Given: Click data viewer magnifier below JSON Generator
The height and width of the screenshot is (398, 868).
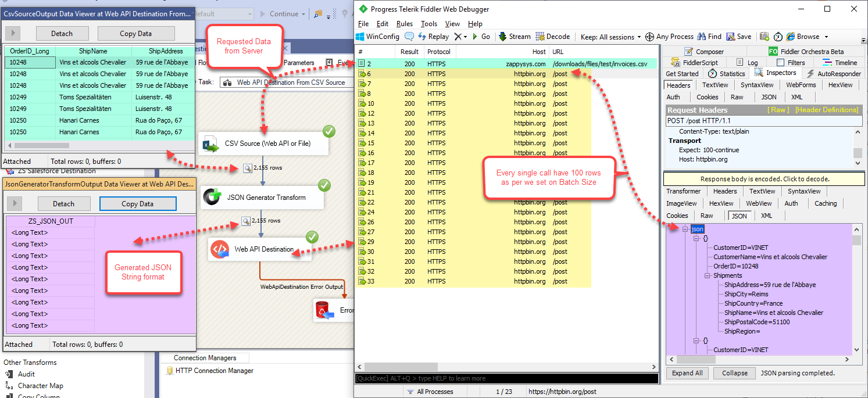Looking at the screenshot, I should point(246,221).
